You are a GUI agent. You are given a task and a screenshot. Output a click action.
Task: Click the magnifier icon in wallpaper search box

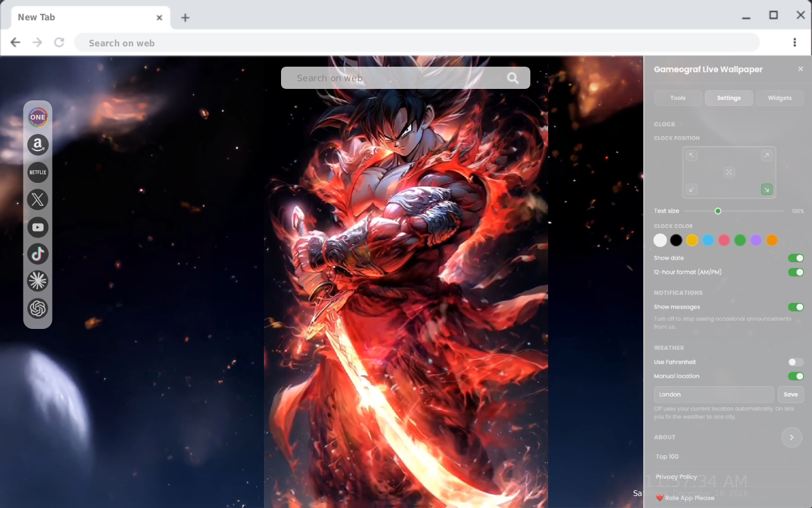(x=513, y=78)
